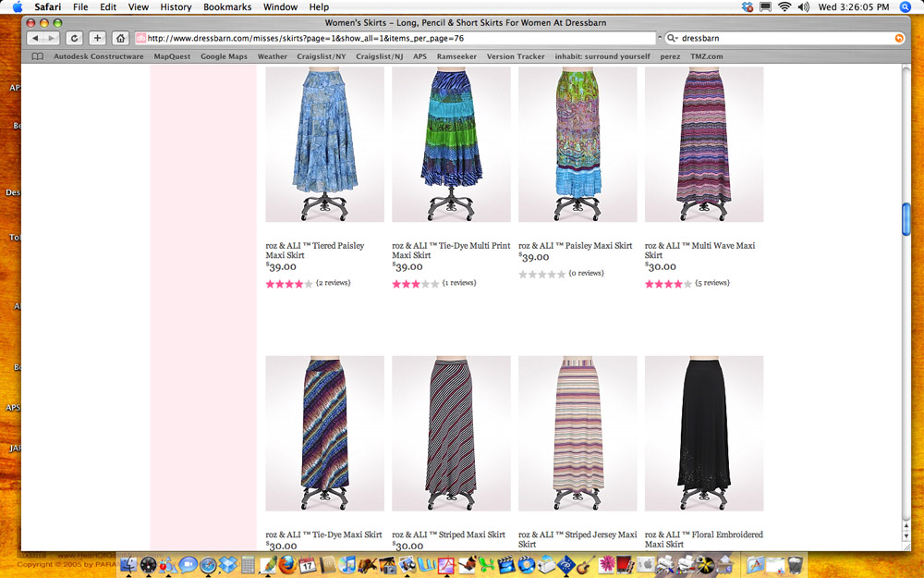This screenshot has height=578, width=924.
Task: Open Tie-Dye Multi Print Maxi Skirt link
Action: (x=451, y=250)
